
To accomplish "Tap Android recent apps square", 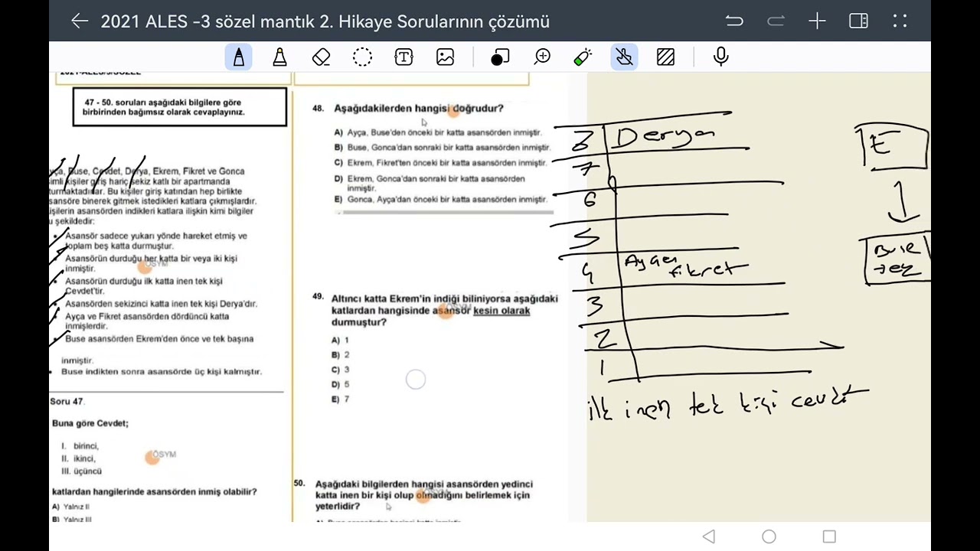I will click(829, 536).
